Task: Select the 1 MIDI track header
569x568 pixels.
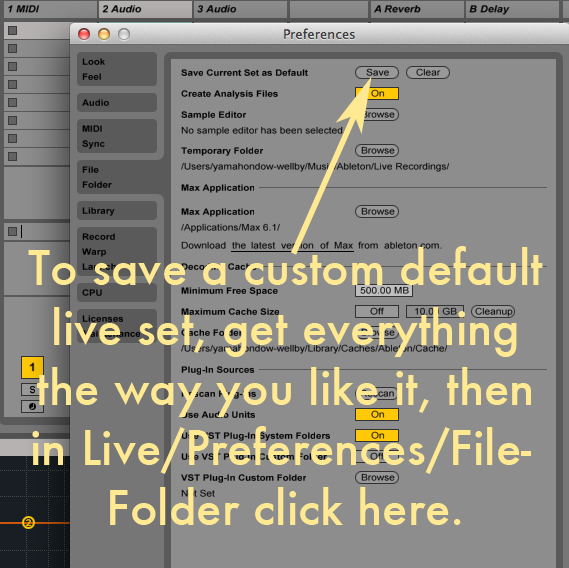Action: [50, 9]
